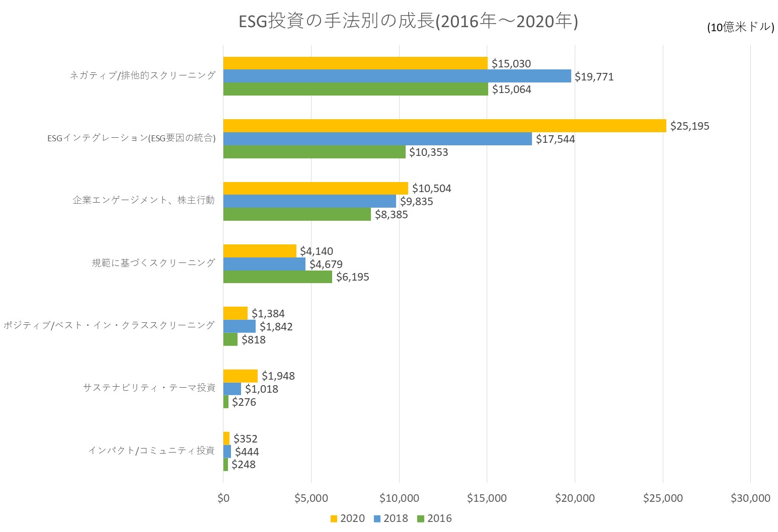Click the data label $9,835
This screenshot has height=532, width=778.
[x=417, y=201]
